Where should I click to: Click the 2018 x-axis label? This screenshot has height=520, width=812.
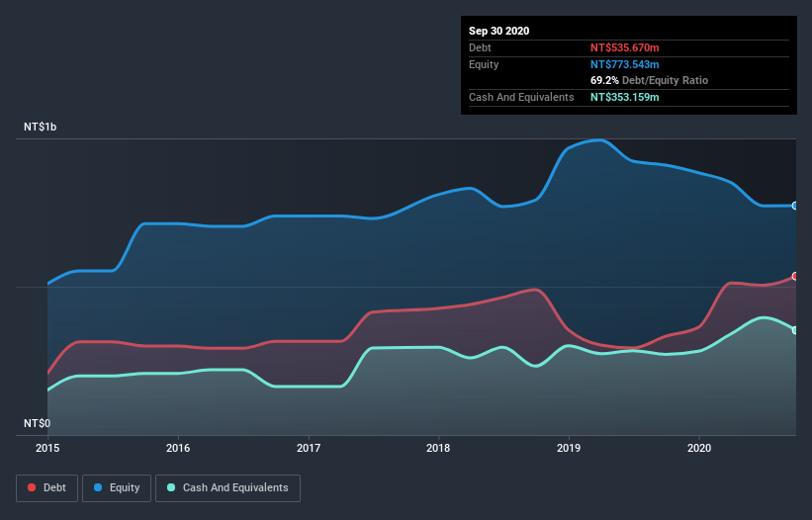click(438, 448)
